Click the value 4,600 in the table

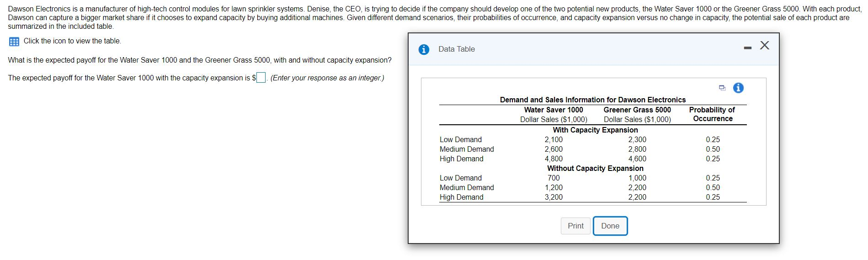coord(637,159)
